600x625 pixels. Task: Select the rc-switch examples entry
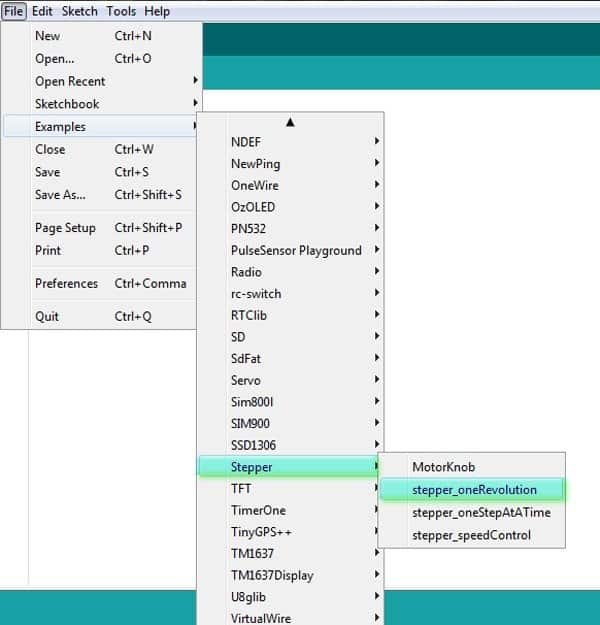pos(291,294)
